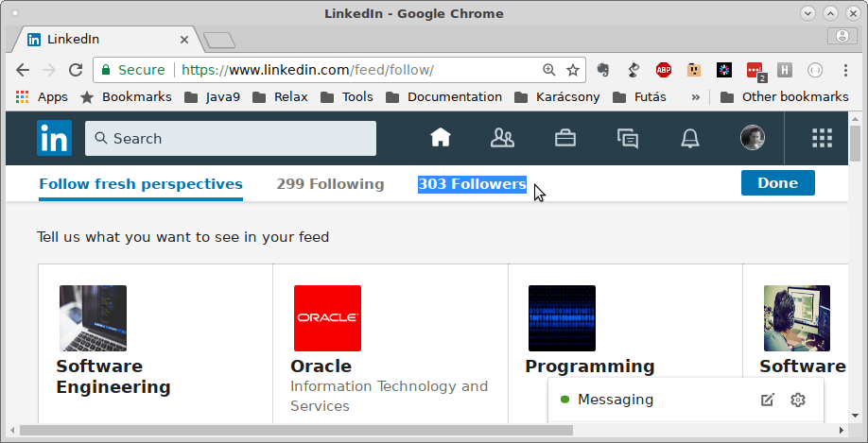Click the zoom magnifier in address bar
Screen dimensions: 868x443
pyautogui.click(x=548, y=70)
